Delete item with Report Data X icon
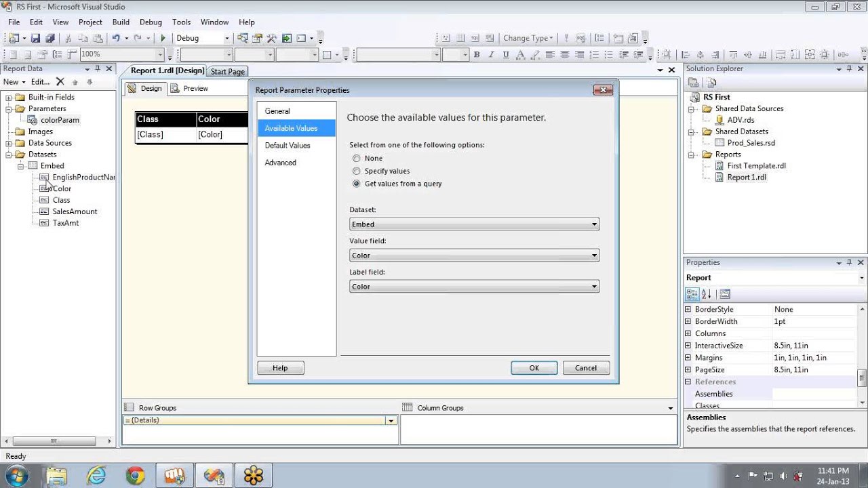 pos(60,82)
